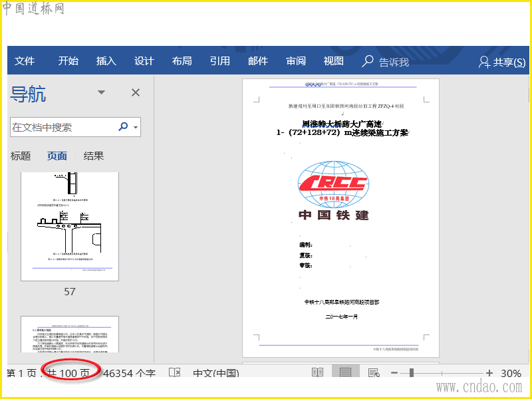
Task: Open the 文件 menu
Action: click(25, 61)
